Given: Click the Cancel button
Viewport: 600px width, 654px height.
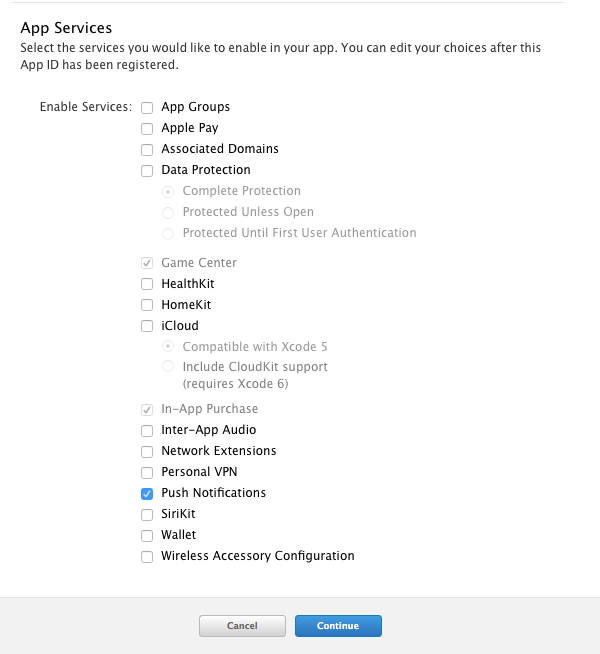Looking at the screenshot, I should (x=242, y=626).
